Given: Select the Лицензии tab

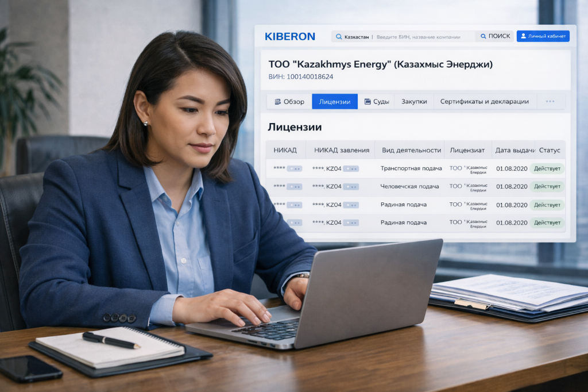Looking at the screenshot, I should [335, 102].
